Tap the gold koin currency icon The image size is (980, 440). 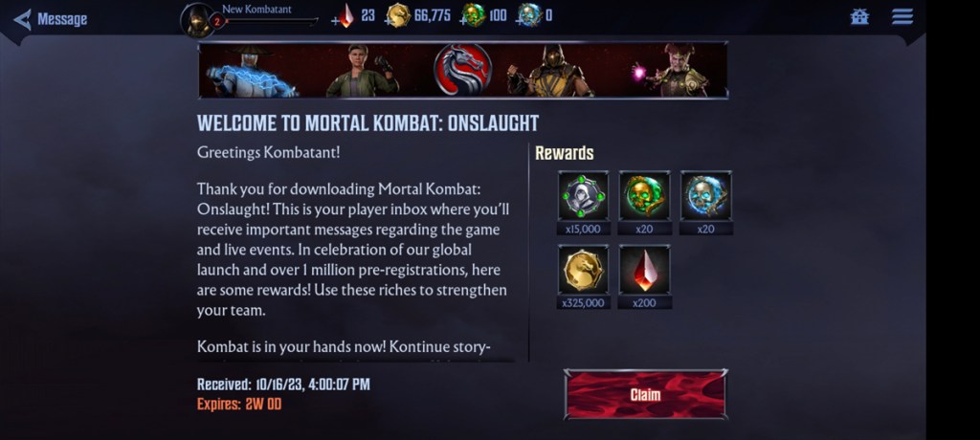pyautogui.click(x=397, y=15)
